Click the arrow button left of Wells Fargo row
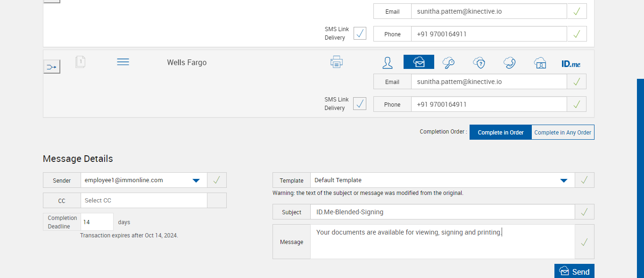The width and height of the screenshot is (644, 278). coord(52,67)
